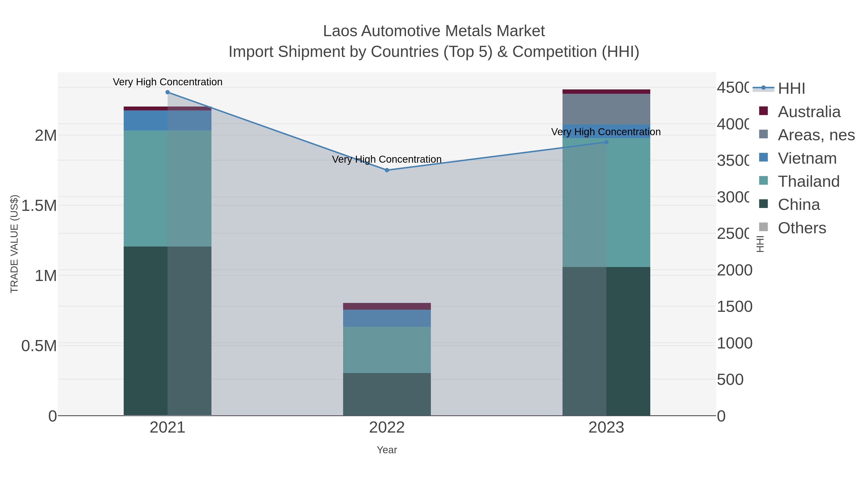Toggle the HHI line in legend
Image resolution: width=868 pixels, height=488 pixels.
pyautogui.click(x=779, y=89)
